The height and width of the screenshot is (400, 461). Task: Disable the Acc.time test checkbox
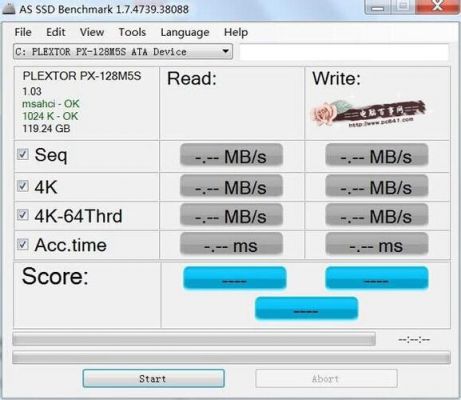point(23,244)
